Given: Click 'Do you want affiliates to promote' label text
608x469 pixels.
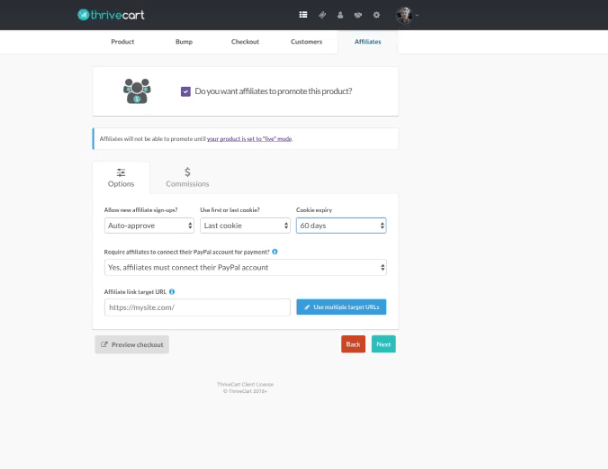Looking at the screenshot, I should coord(273,91).
